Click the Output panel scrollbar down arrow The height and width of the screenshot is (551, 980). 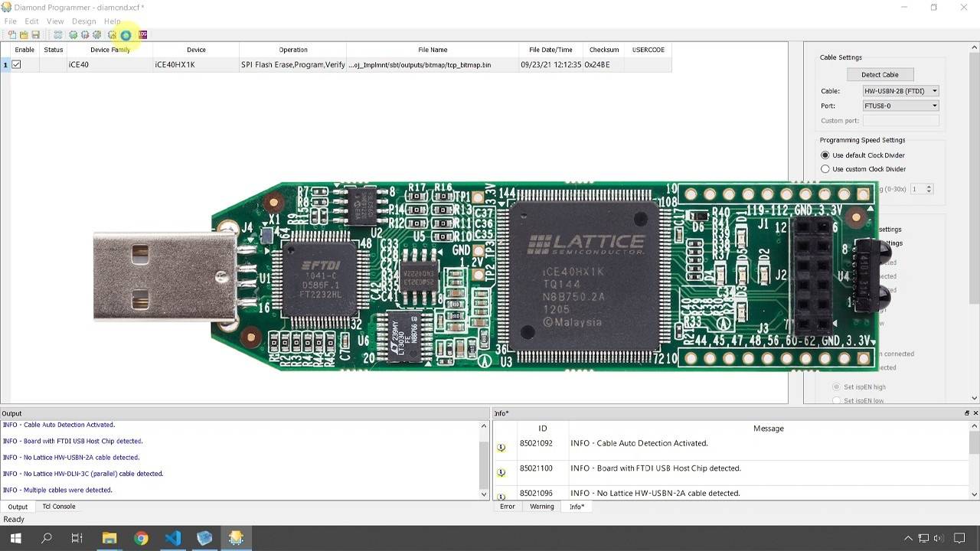(x=484, y=494)
